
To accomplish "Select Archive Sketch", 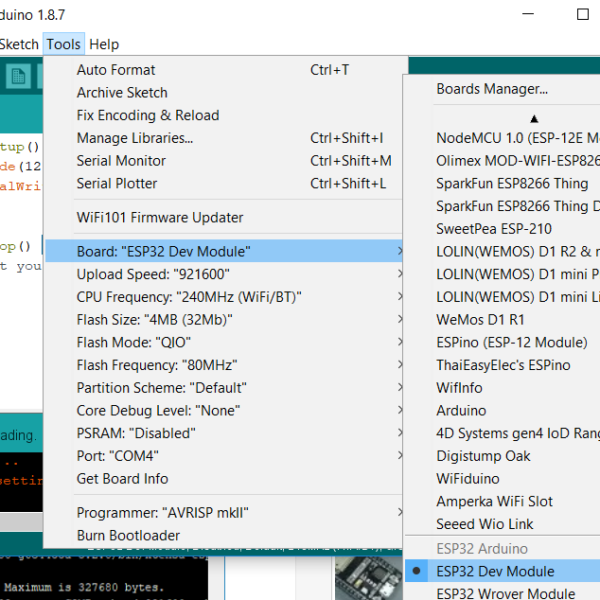I will pos(223,93).
